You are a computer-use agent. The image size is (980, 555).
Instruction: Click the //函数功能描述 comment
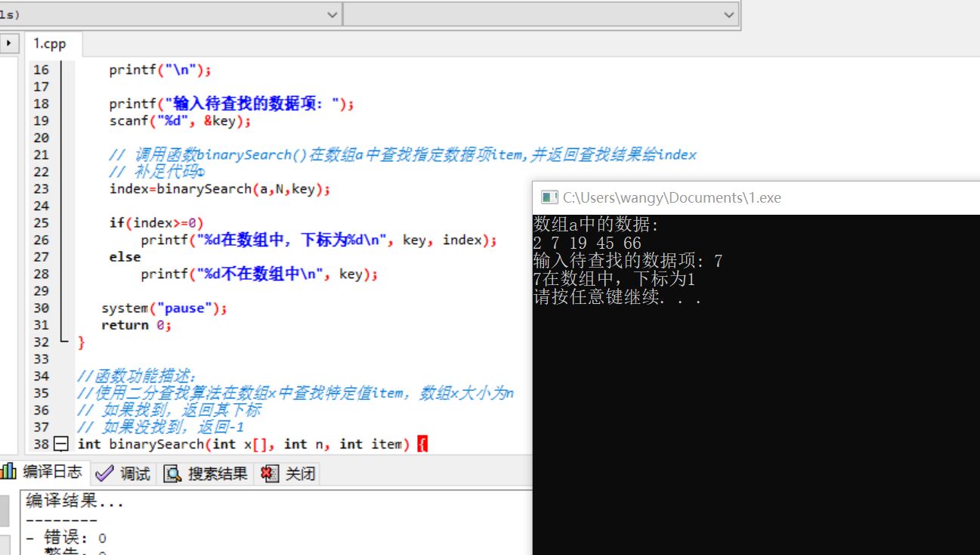tap(138, 376)
